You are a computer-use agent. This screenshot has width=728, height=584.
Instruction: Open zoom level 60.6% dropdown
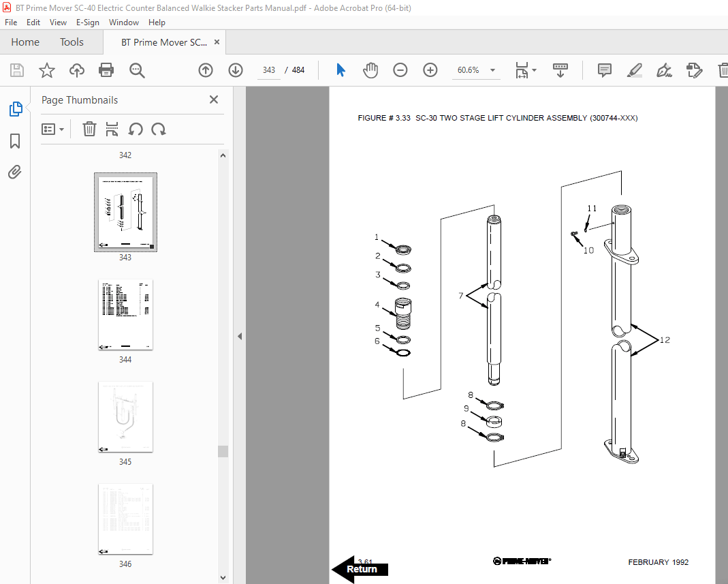tap(493, 70)
